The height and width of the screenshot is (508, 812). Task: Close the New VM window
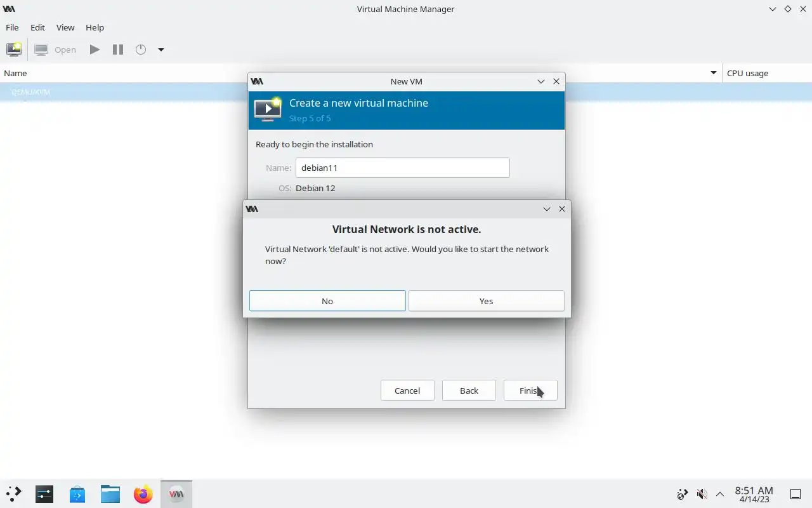[556, 81]
